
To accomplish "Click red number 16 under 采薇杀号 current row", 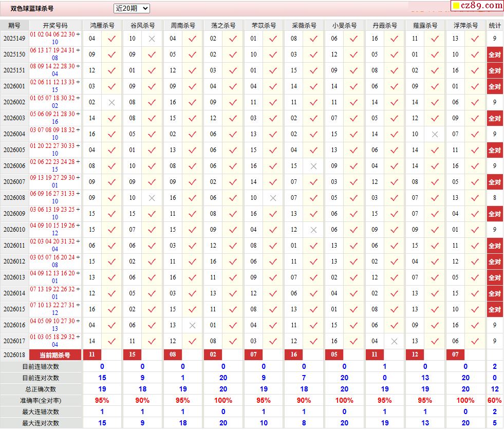I will [x=294, y=354].
